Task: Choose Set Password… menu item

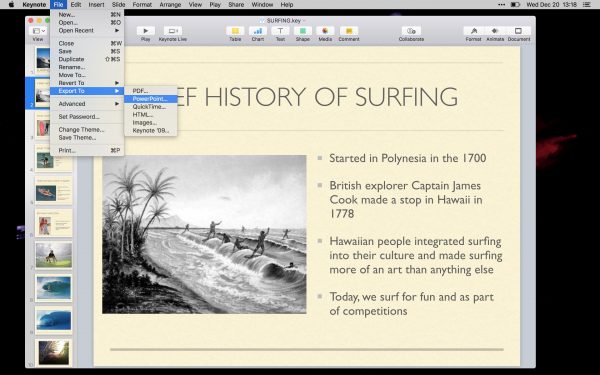Action: [x=87, y=117]
